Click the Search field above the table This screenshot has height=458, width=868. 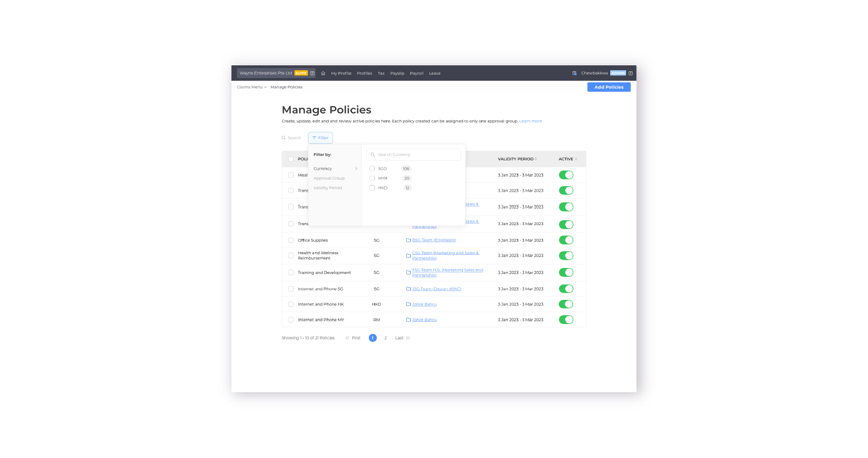[292, 138]
